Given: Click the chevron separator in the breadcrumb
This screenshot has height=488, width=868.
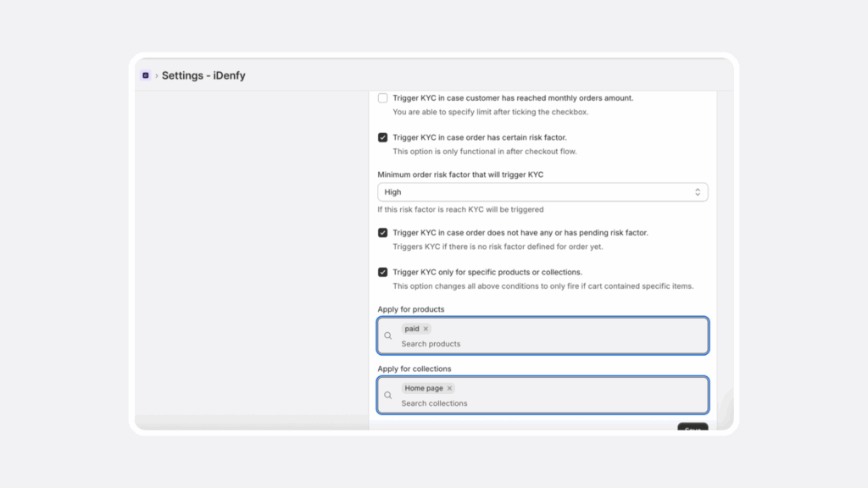Looking at the screenshot, I should [x=156, y=75].
